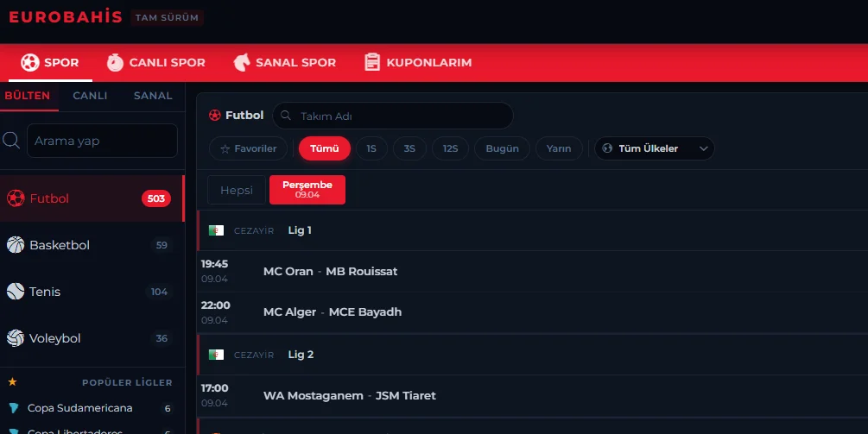
Task: Open the Tüm Ülkeler country dropdown
Action: pos(655,148)
